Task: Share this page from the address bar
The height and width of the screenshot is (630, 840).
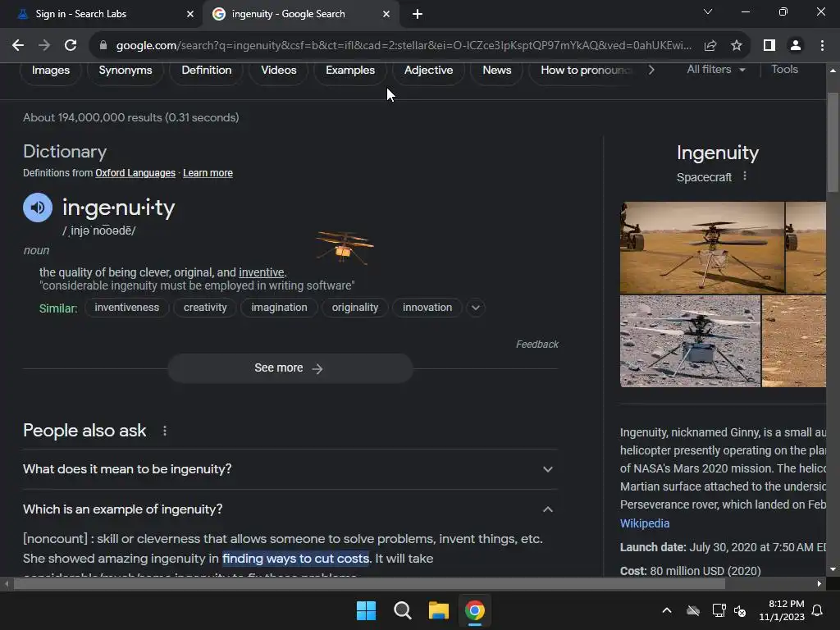Action: [710, 46]
